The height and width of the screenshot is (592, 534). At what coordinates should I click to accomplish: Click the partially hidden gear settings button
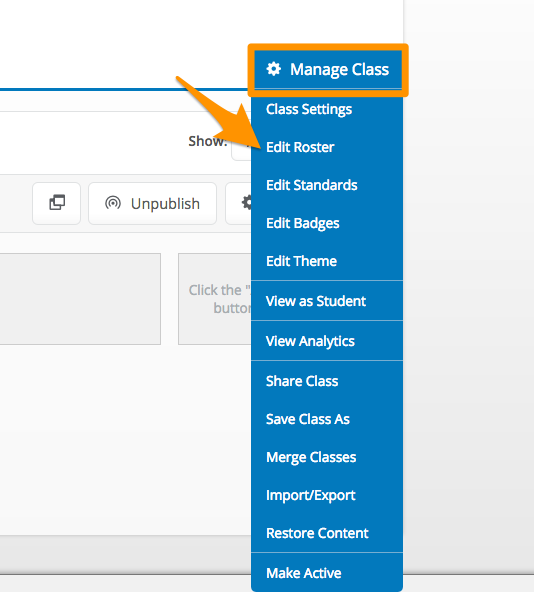(x=238, y=203)
